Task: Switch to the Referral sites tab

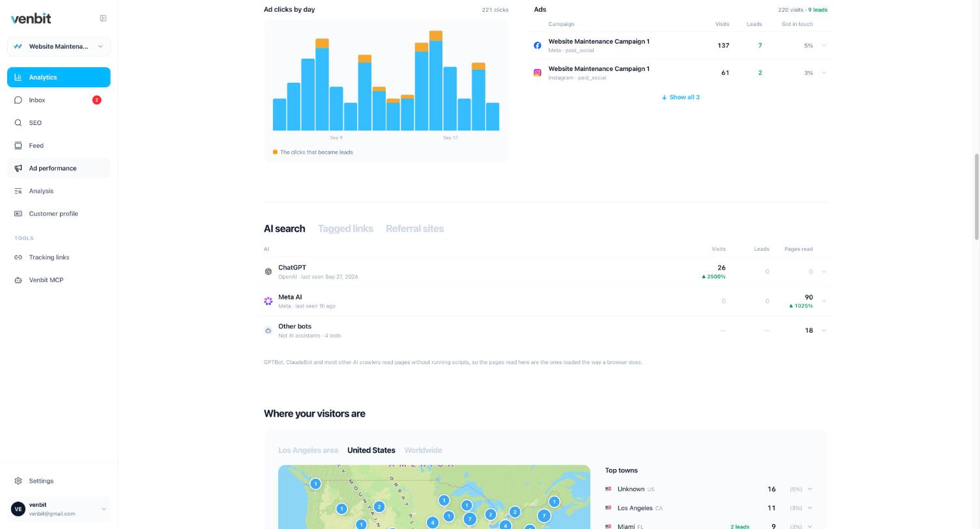Action: click(x=414, y=229)
